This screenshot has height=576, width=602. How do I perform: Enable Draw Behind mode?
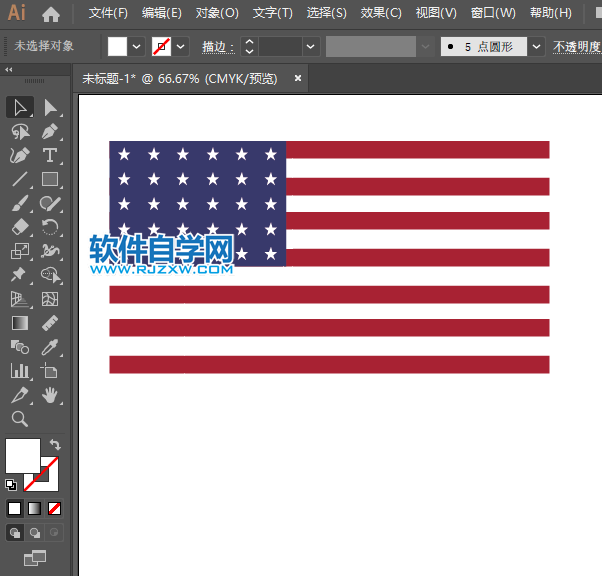(x=35, y=533)
